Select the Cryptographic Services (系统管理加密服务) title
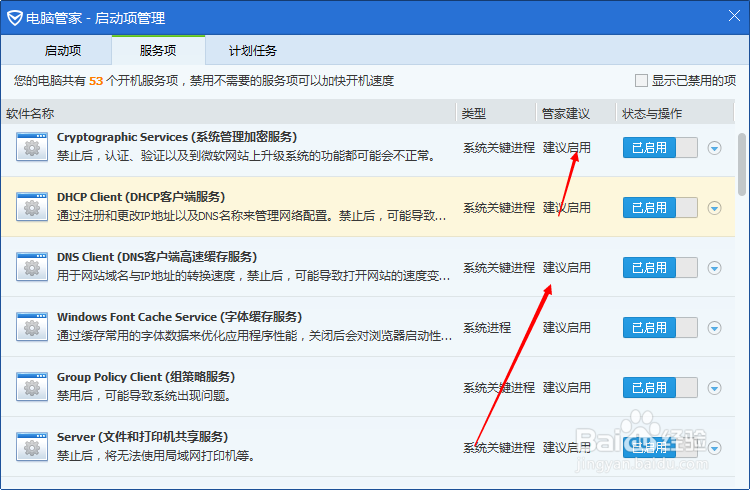 177,137
